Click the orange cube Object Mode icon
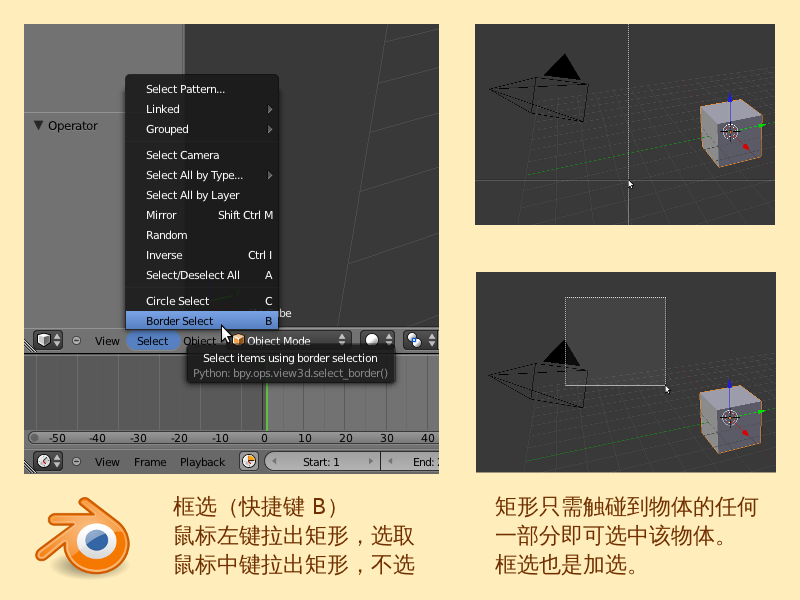 238,340
